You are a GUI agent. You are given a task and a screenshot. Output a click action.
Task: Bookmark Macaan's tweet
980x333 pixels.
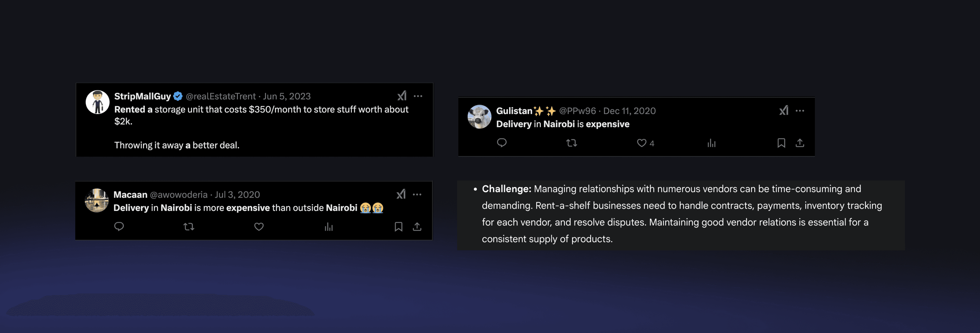click(398, 227)
